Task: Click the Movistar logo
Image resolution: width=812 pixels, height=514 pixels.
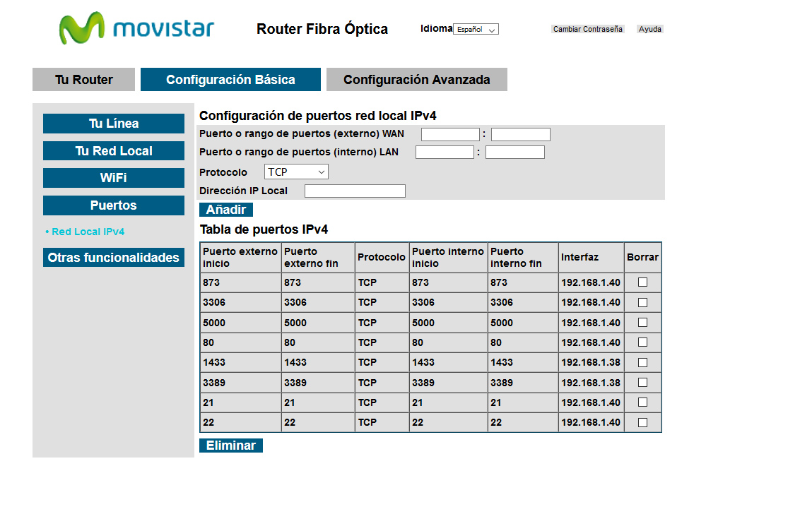Action: pos(136,29)
